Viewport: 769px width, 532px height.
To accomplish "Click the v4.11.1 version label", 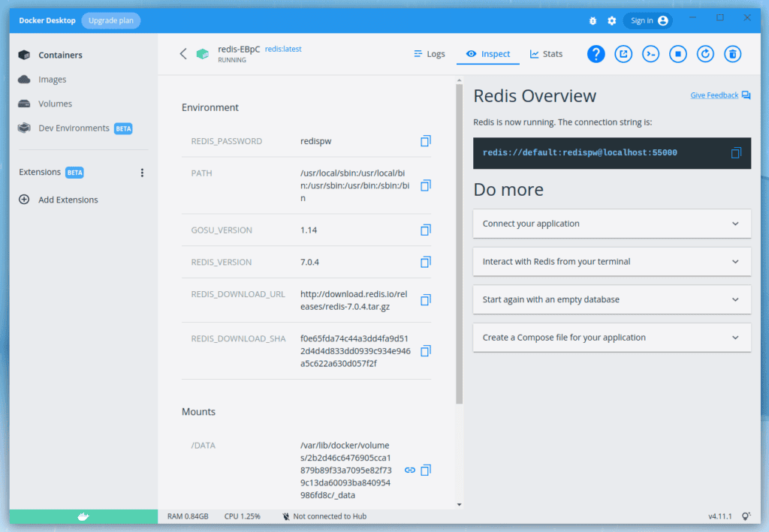I will coord(720,516).
